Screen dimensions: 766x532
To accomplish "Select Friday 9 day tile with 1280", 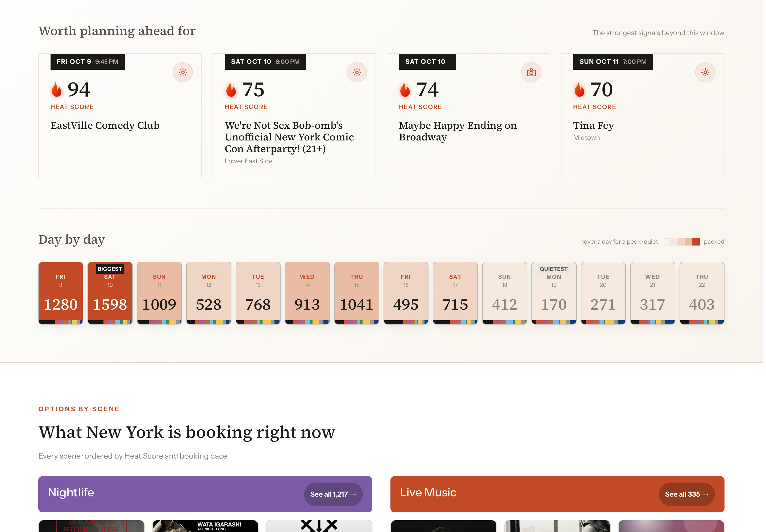I will 61,293.
